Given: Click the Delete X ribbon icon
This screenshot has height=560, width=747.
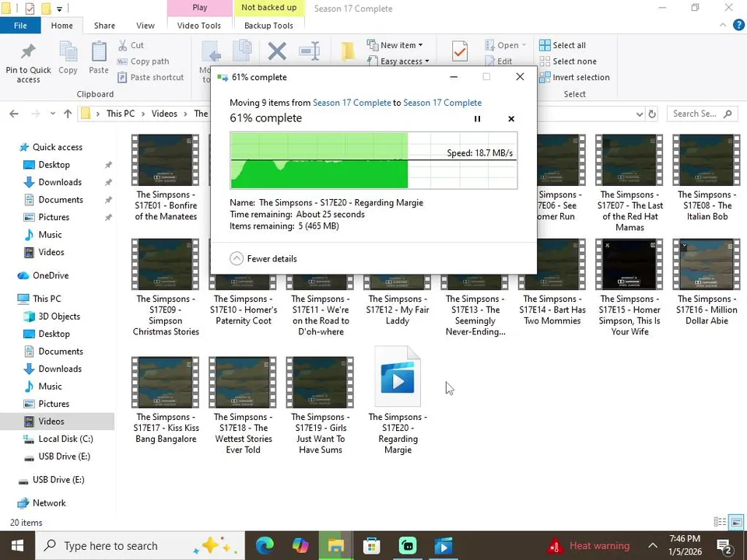Looking at the screenshot, I should click(x=277, y=51).
